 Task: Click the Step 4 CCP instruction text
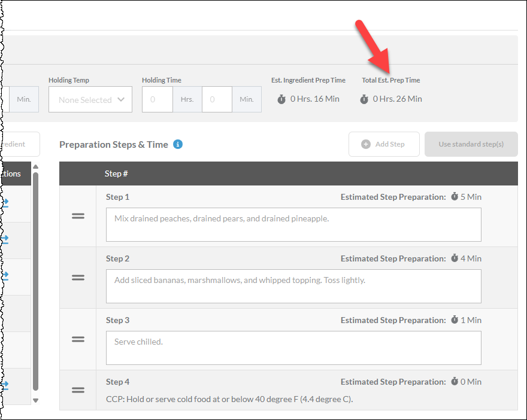pyautogui.click(x=229, y=399)
